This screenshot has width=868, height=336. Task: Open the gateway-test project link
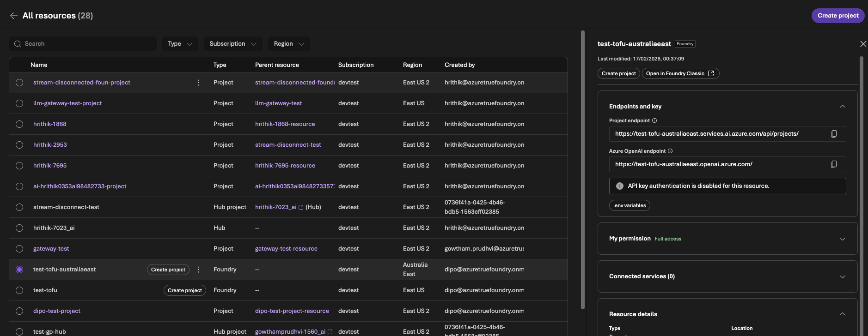(x=51, y=249)
